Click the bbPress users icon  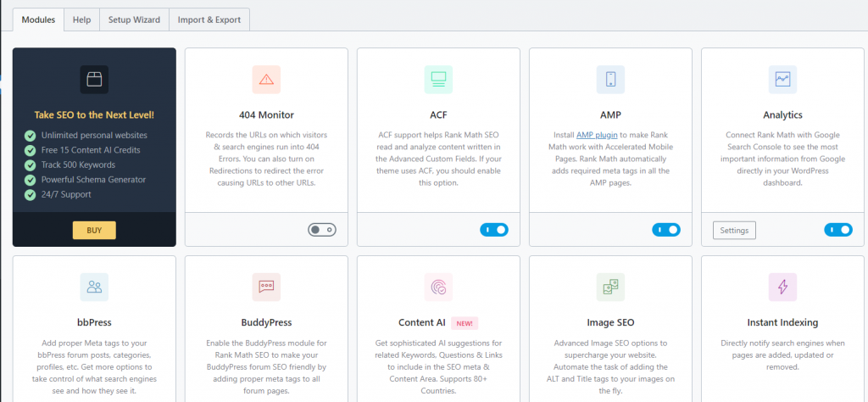pos(94,288)
